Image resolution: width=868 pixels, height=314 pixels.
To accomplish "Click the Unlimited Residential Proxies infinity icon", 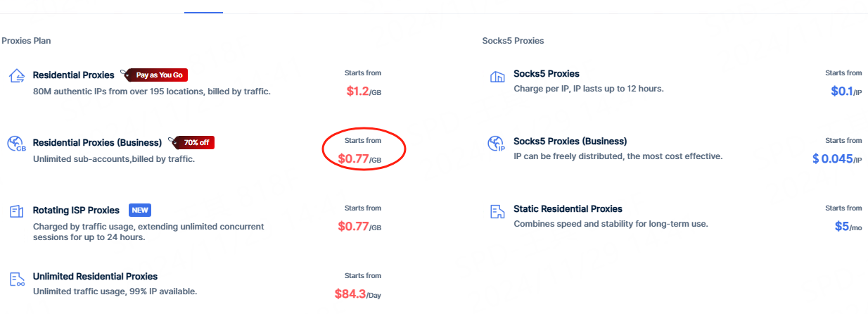I will coord(16,279).
